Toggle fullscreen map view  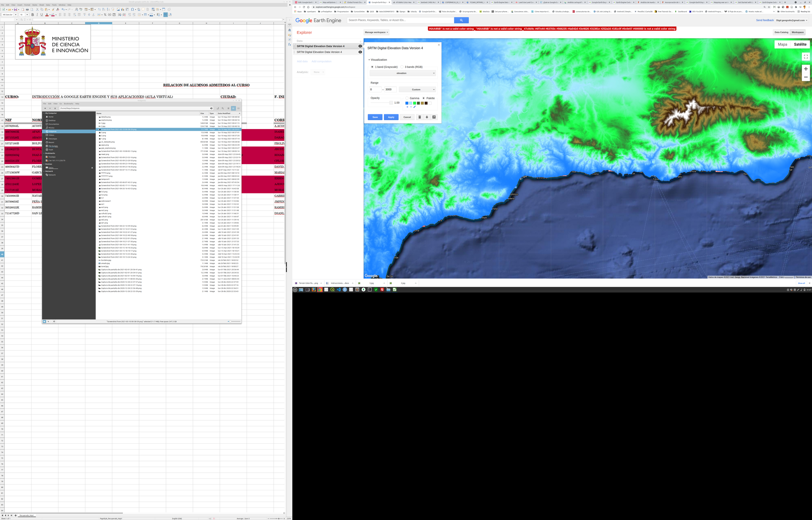(805, 57)
